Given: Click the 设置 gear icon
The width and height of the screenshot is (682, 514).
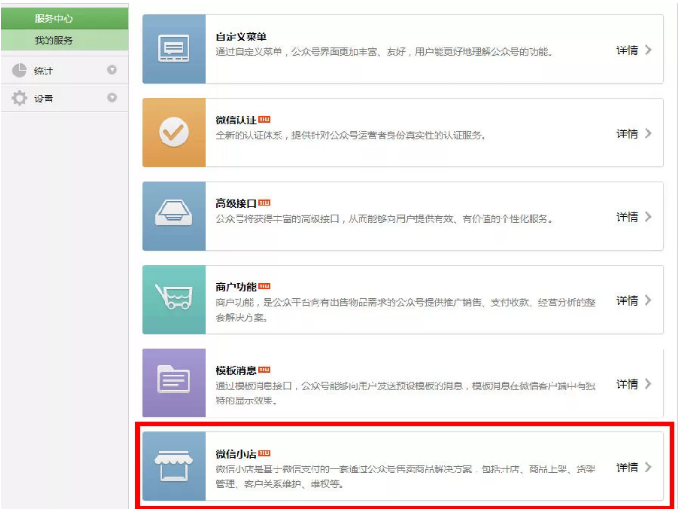Looking at the screenshot, I should point(19,98).
